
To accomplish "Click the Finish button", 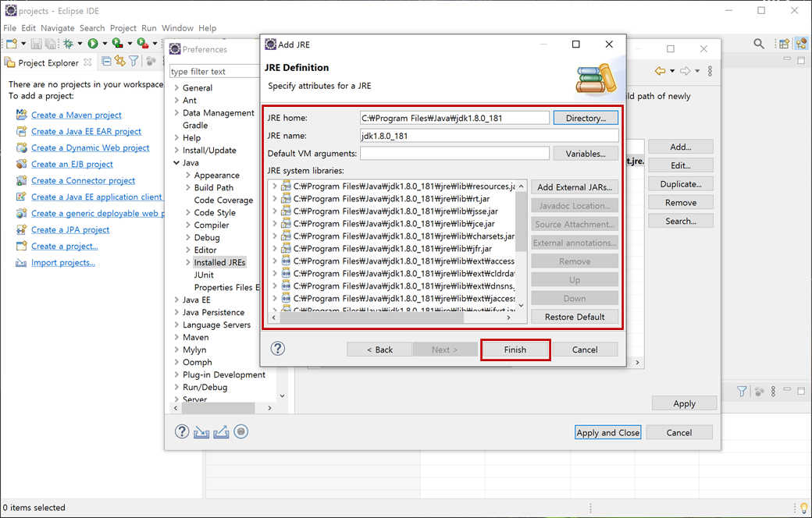I will 515,349.
